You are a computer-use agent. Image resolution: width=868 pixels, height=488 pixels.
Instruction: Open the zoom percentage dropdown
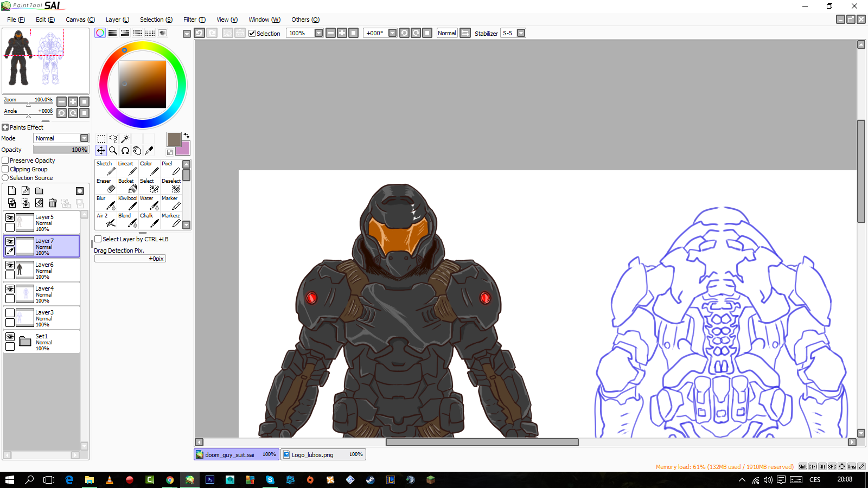point(318,33)
